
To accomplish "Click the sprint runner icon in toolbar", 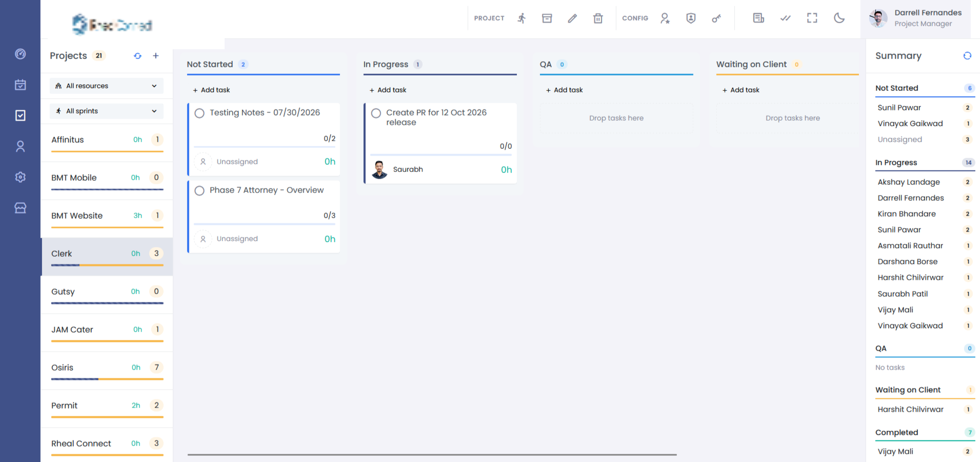I will tap(522, 18).
